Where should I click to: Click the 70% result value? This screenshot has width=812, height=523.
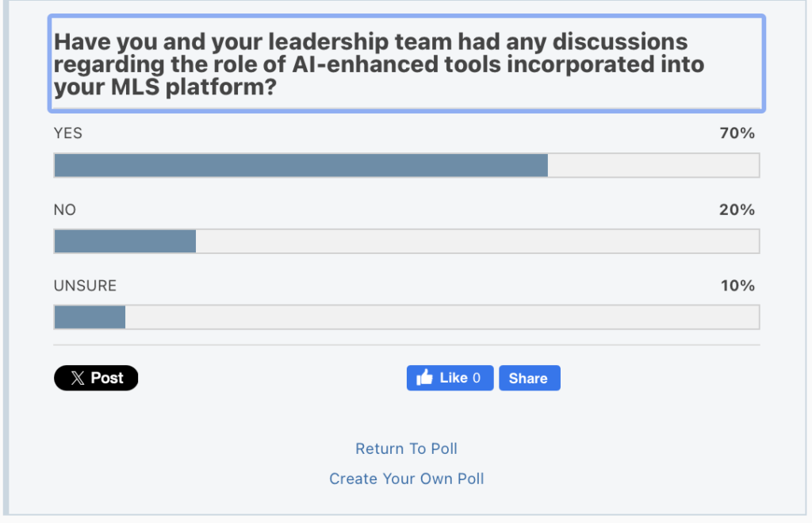737,133
